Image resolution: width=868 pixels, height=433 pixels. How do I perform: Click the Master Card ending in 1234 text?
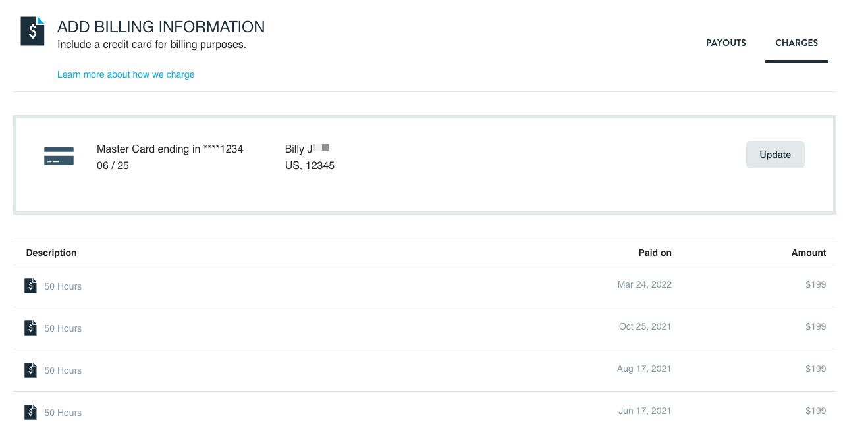click(x=170, y=149)
